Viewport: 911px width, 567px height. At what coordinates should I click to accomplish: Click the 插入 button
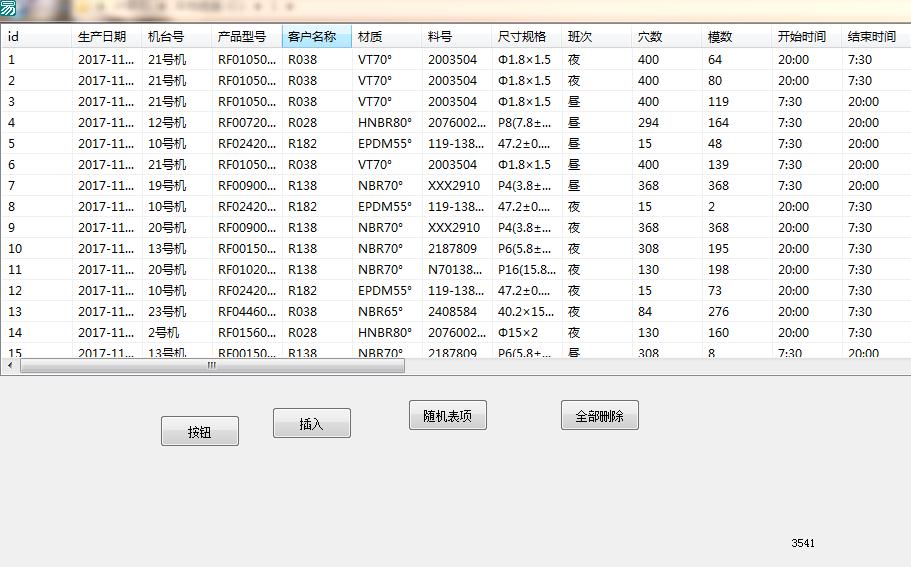(x=311, y=423)
